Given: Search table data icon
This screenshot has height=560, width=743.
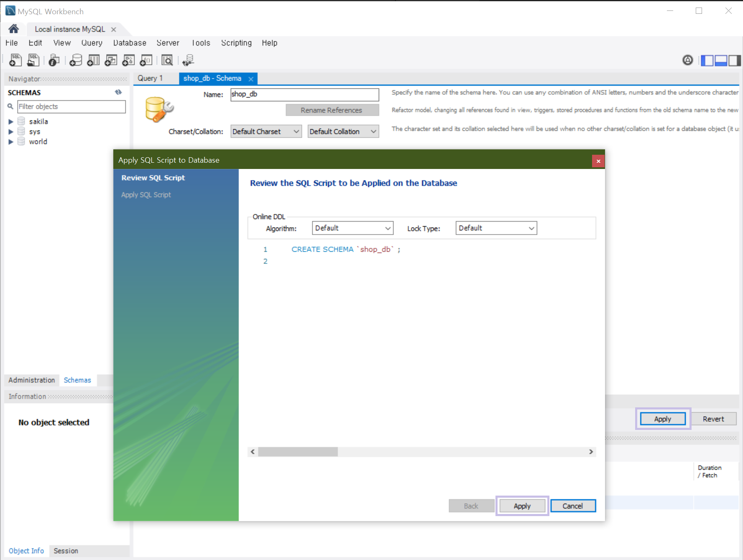Looking at the screenshot, I should 167,60.
